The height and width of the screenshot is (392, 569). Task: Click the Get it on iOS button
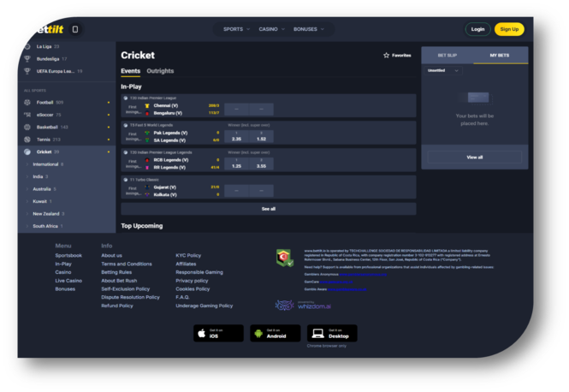[219, 333]
